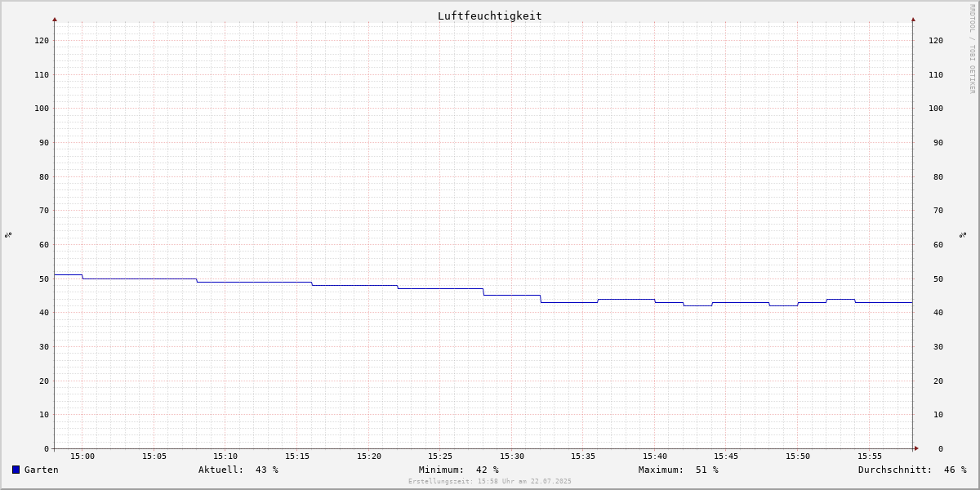980x490 pixels.
Task: Click the 15:15 time axis label
Action: 297,457
